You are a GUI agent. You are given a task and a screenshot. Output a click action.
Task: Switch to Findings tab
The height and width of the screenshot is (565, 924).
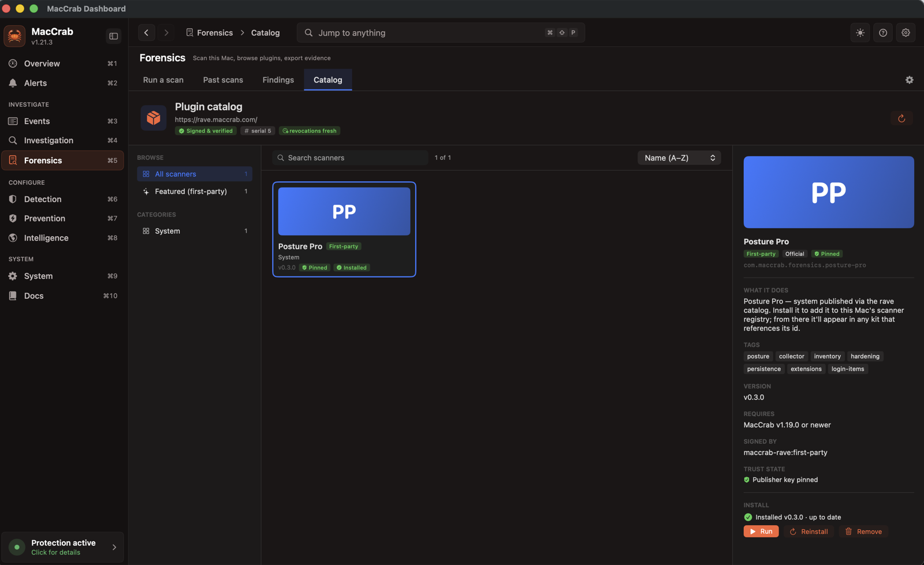point(278,80)
